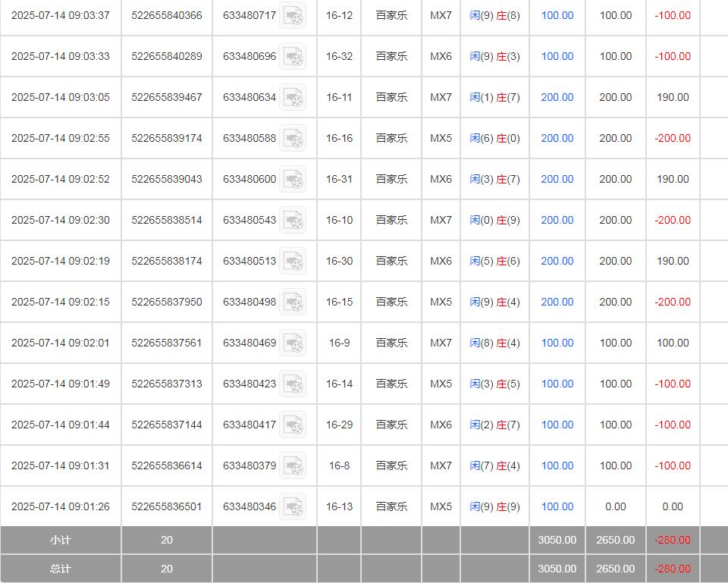Select the 小计 subtotal row label
The image size is (728, 583).
[60, 540]
